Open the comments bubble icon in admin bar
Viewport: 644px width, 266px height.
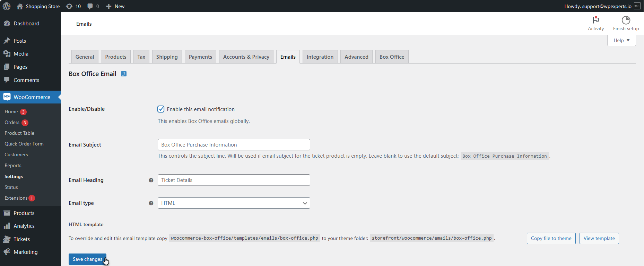[90, 6]
